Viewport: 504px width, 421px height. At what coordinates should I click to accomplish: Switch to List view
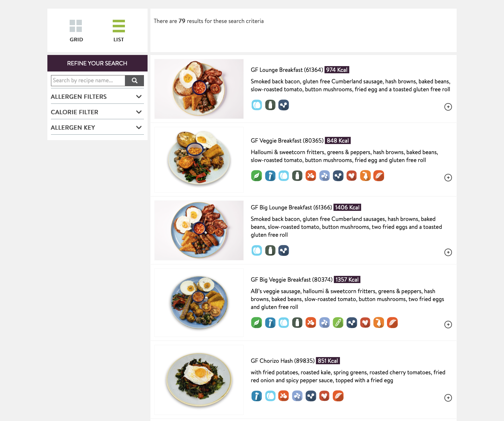[118, 31]
